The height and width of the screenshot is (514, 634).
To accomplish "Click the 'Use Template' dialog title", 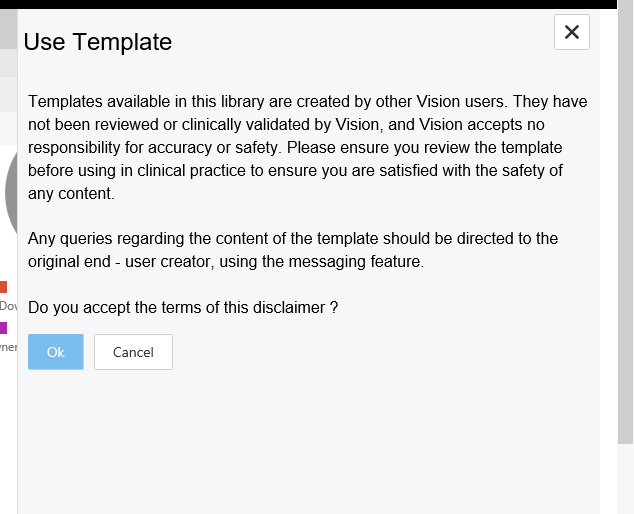I will [98, 42].
